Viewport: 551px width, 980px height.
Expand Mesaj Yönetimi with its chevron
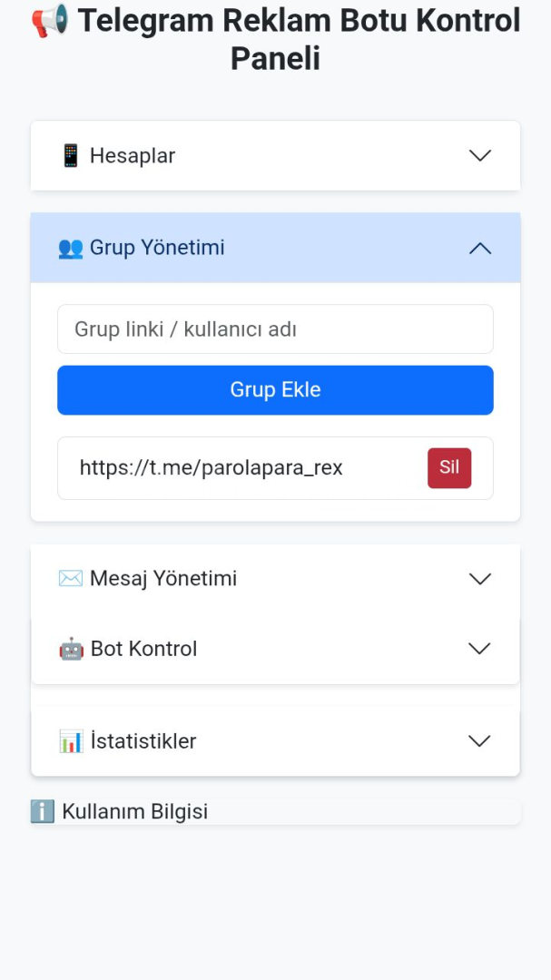point(479,579)
